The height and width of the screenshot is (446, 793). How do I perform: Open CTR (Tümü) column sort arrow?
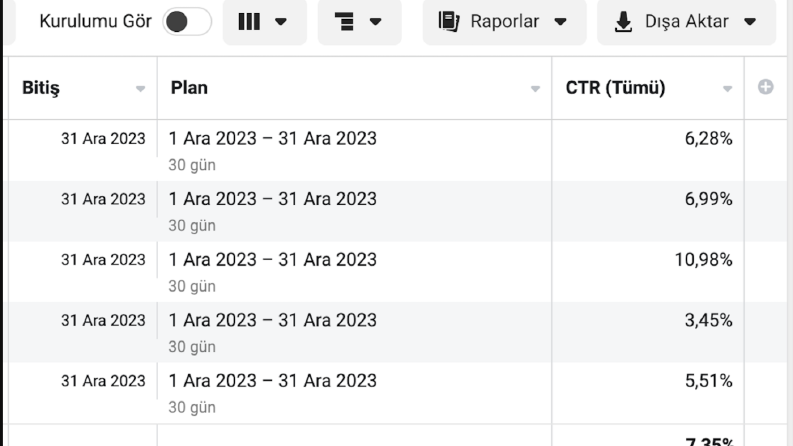click(727, 89)
